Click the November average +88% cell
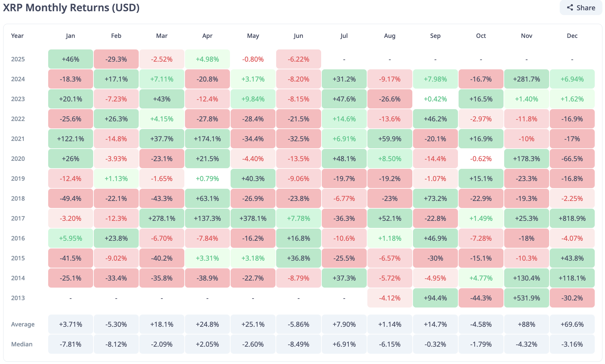The width and height of the screenshot is (605, 364). point(526,325)
